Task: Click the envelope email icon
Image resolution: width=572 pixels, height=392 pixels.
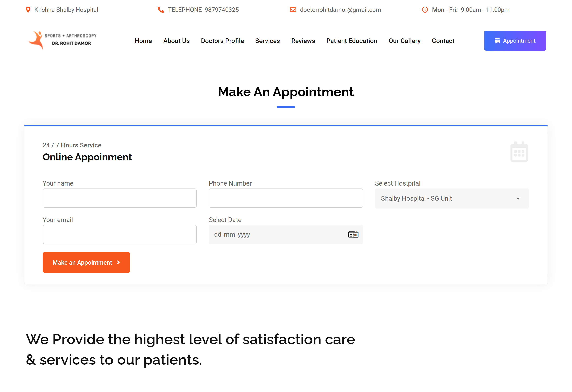Action: [x=293, y=10]
